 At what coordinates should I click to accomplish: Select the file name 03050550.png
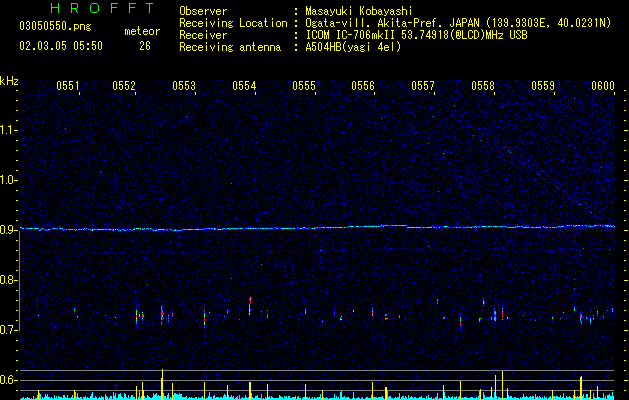(55, 26)
